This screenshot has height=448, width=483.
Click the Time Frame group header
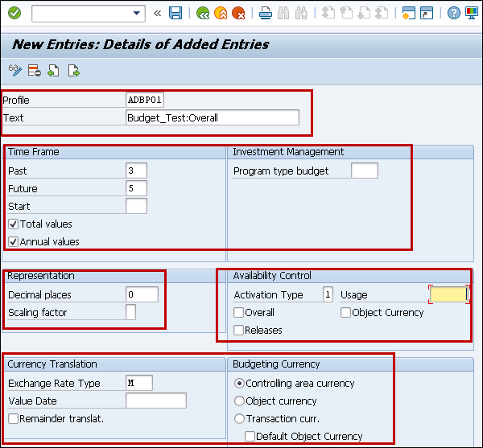point(33,152)
